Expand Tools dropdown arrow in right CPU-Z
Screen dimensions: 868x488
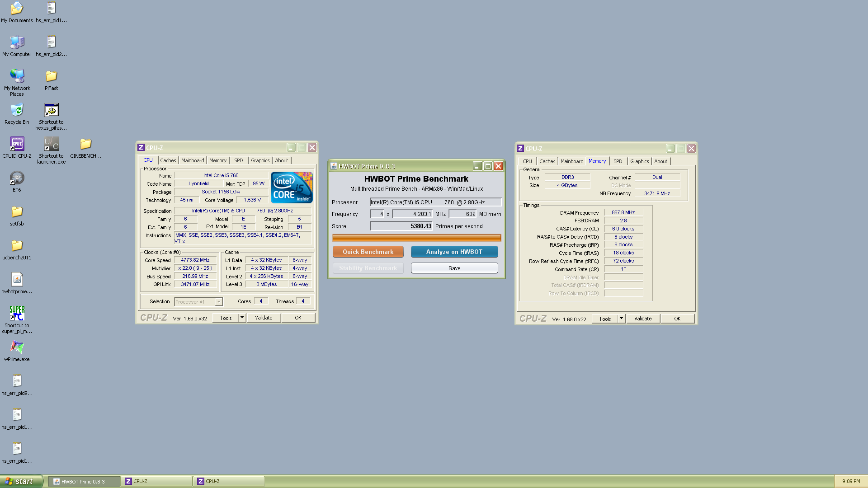click(621, 319)
